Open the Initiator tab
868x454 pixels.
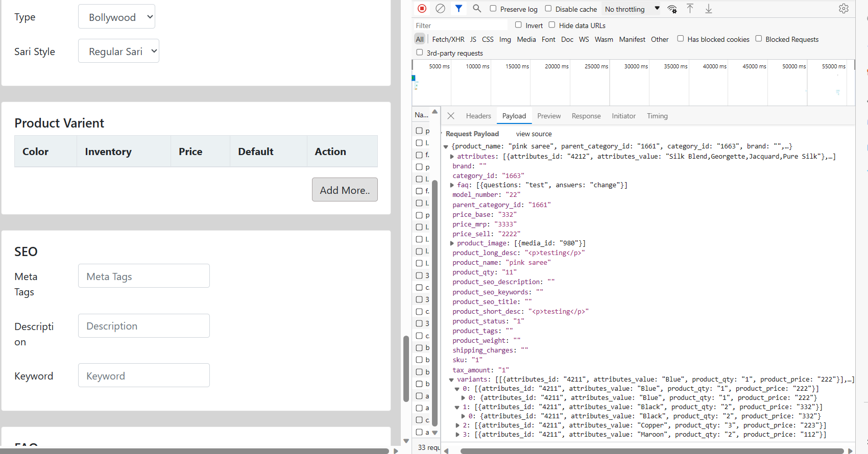tap(623, 116)
